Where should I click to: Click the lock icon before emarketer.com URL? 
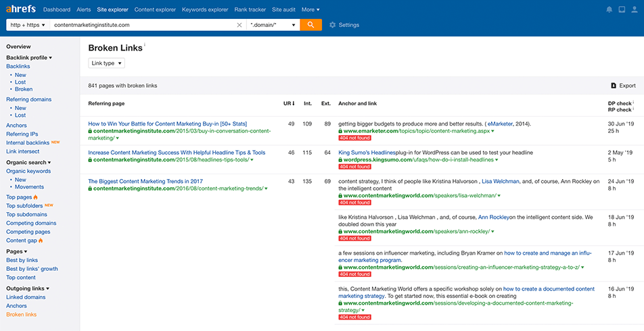point(340,131)
